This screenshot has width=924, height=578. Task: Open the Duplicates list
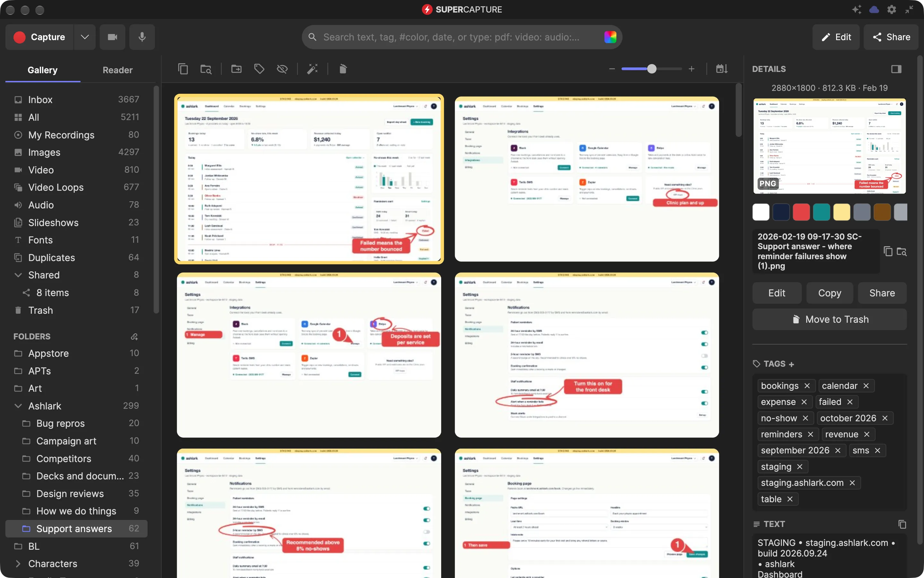(76, 257)
